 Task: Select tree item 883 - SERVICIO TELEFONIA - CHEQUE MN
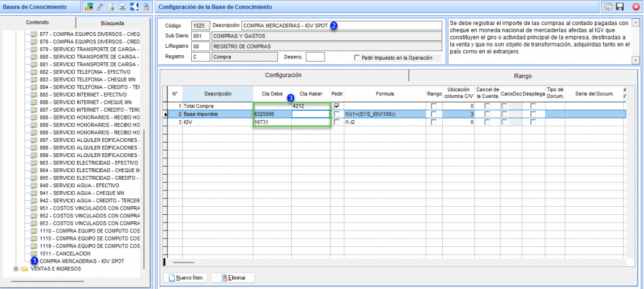click(x=89, y=80)
